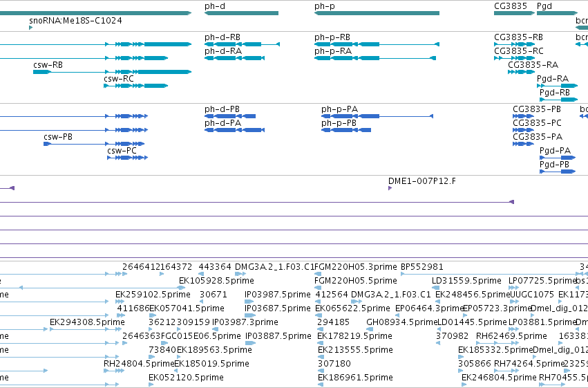Select the Pgd-PB protein label
The width and height of the screenshot is (588, 388).
[554, 165]
